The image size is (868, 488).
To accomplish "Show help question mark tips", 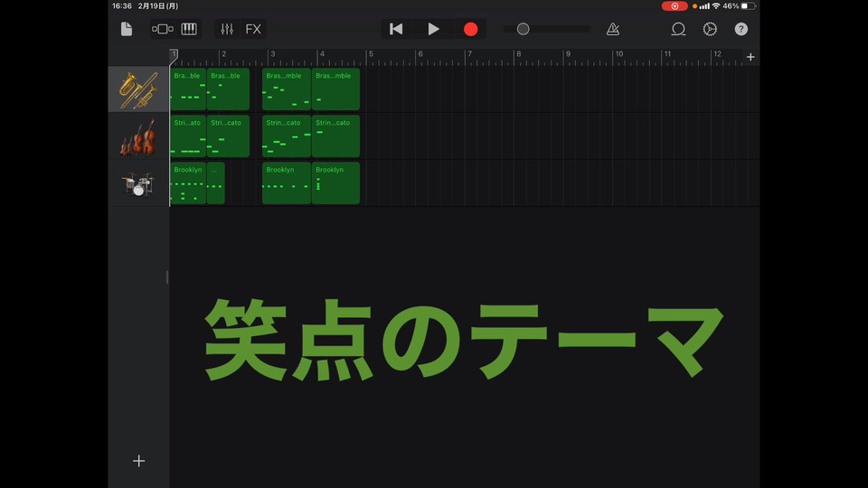I will (x=741, y=29).
